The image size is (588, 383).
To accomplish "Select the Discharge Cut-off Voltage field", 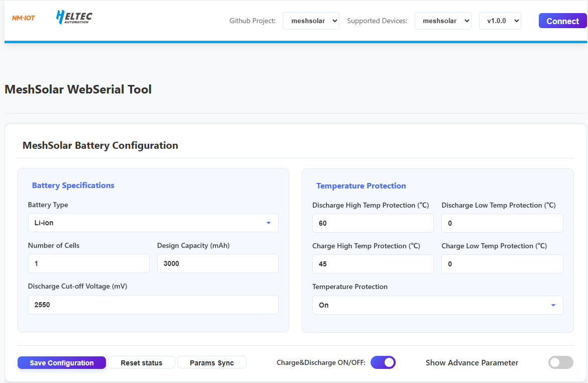I will [153, 305].
